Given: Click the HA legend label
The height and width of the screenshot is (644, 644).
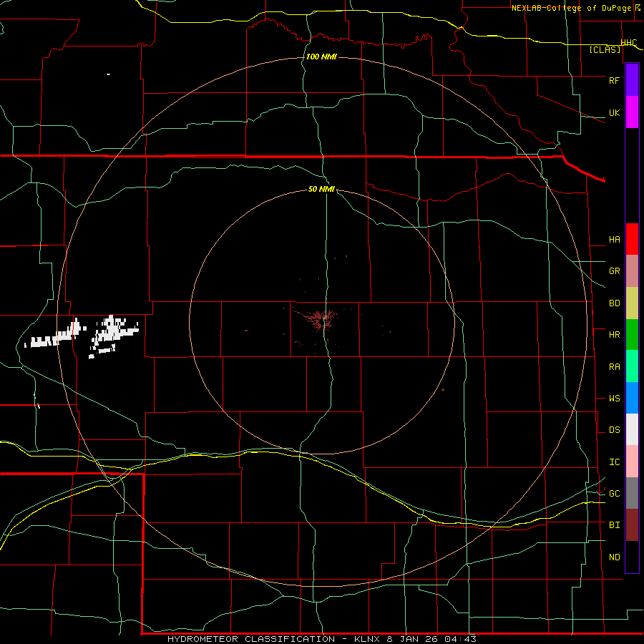Looking at the screenshot, I should coord(614,240).
